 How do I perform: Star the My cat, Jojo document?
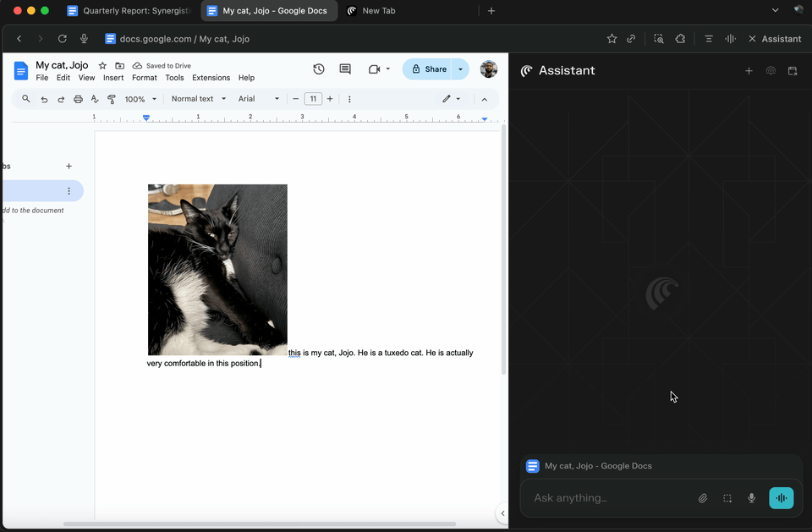pos(102,66)
